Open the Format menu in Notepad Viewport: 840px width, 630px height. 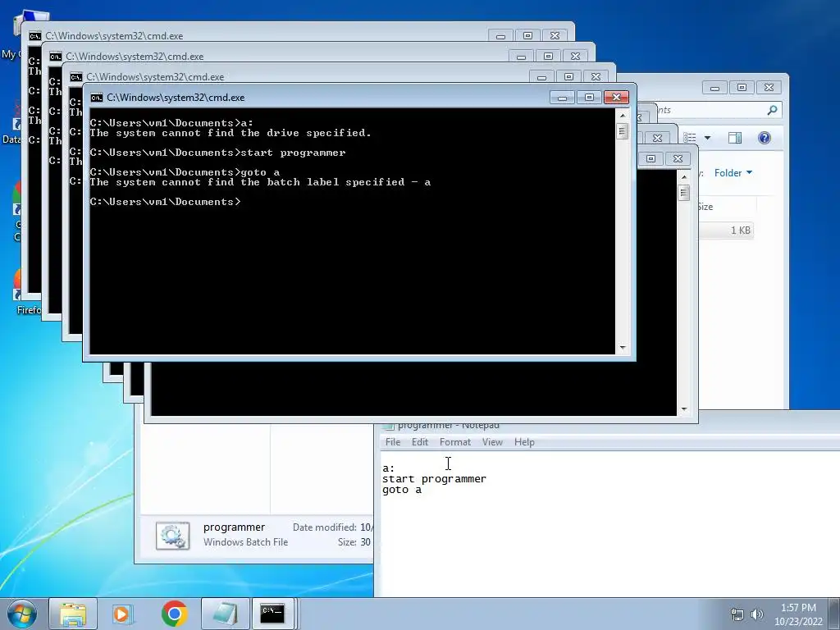pyautogui.click(x=454, y=442)
